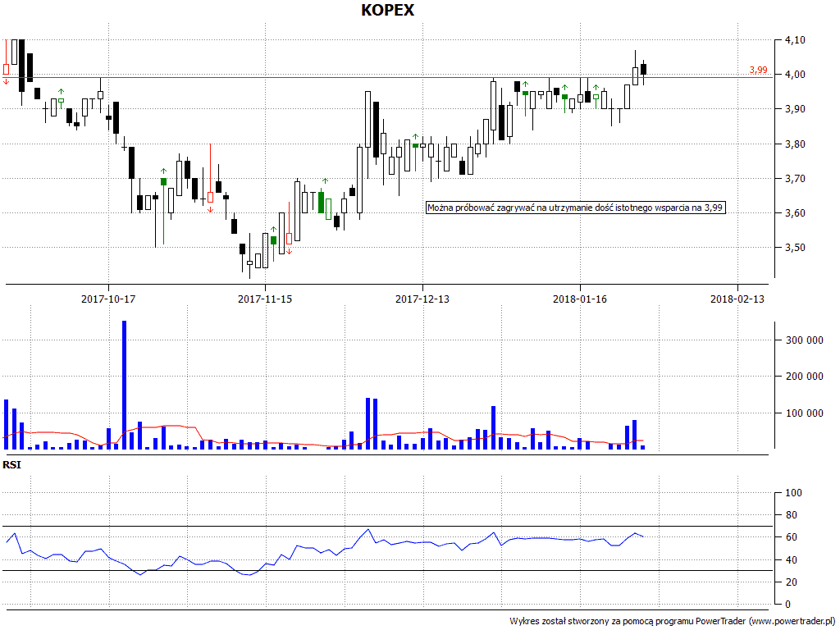The height and width of the screenshot is (630, 840).
Task: Click the 100 000 volume axis label
Action: [x=804, y=413]
